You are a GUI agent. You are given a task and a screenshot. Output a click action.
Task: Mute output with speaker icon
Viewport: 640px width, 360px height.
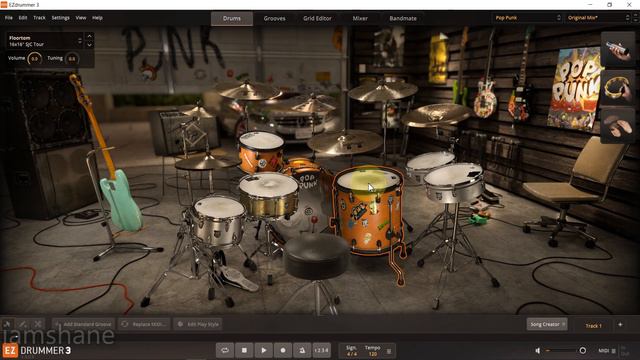(x=538, y=351)
